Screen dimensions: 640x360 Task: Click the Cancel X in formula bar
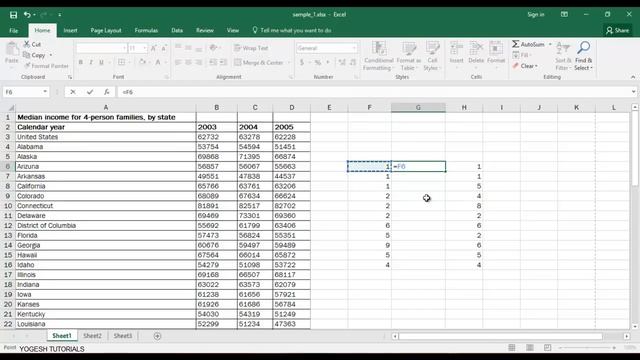coord(73,92)
